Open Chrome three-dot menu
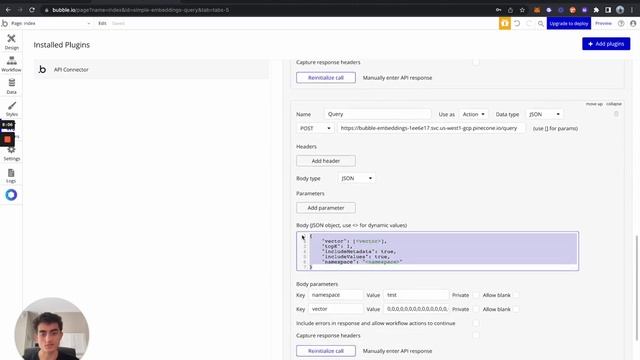This screenshot has height=360, width=640. coord(632,10)
